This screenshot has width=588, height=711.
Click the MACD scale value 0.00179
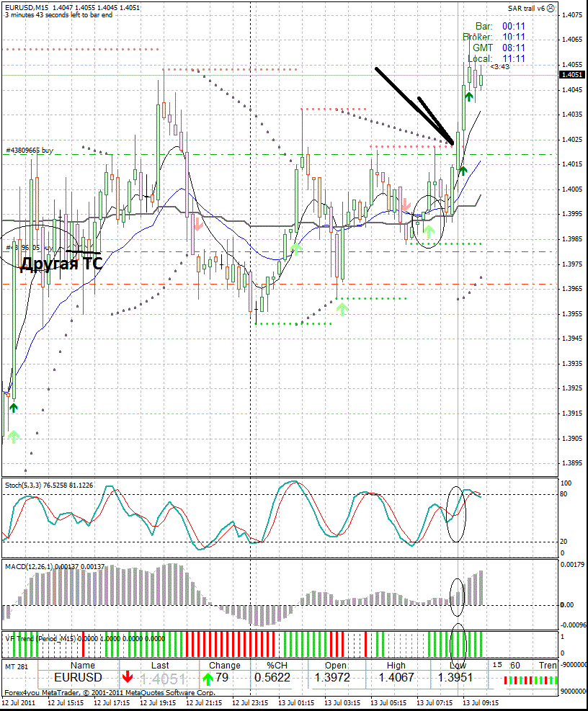tap(573, 565)
